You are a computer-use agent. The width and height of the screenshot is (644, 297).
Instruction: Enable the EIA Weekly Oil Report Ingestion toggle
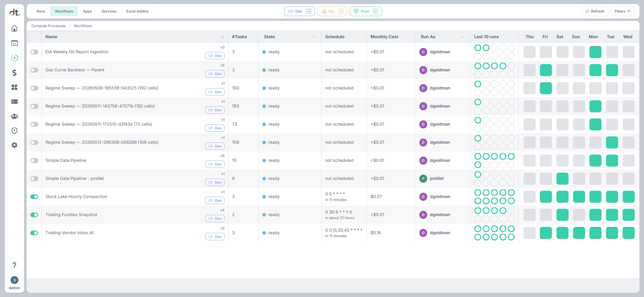[x=34, y=52]
